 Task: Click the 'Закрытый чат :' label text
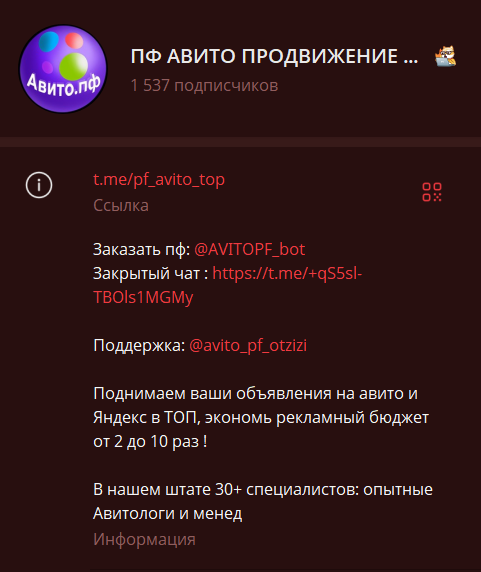pyautogui.click(x=151, y=274)
